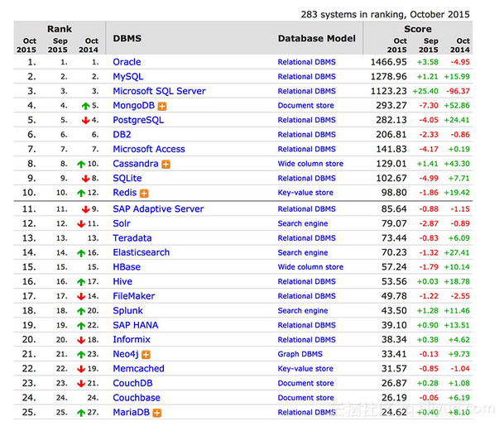
Task: Click the red down arrow in the Solr row
Action: pos(81,224)
